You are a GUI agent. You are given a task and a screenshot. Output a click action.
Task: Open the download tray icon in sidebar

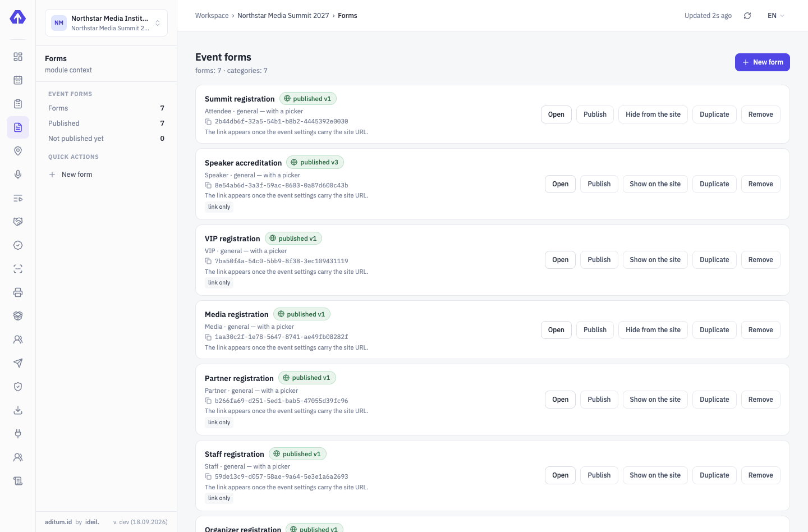[18, 410]
